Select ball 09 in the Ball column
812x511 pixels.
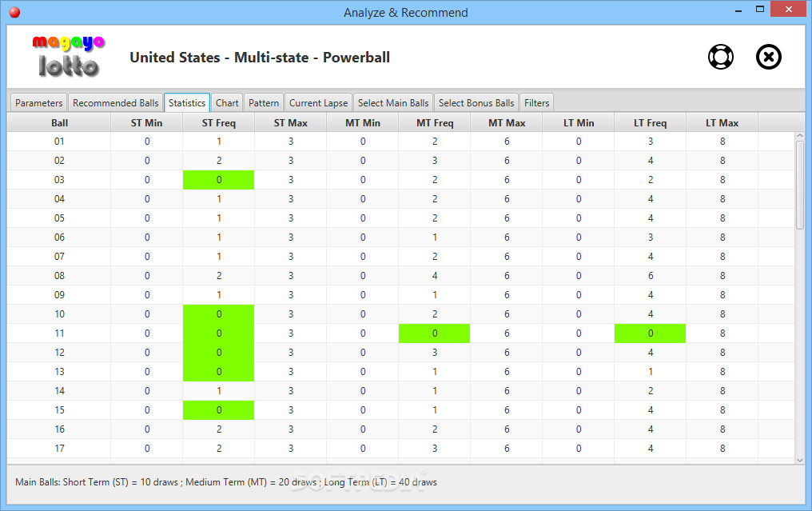[59, 295]
